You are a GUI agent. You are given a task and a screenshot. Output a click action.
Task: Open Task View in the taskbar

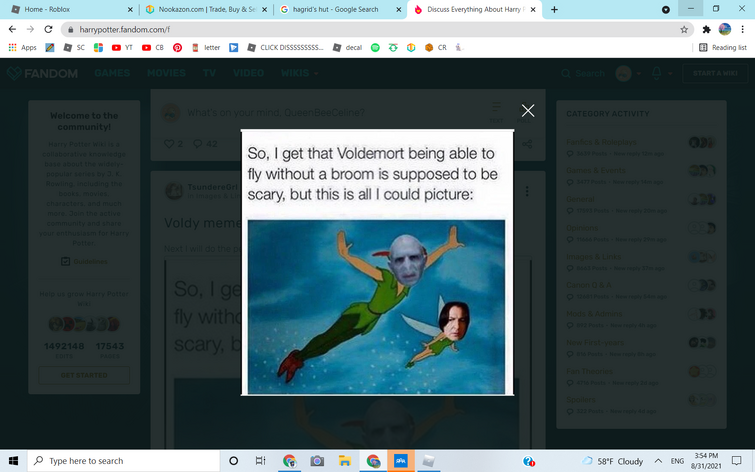[260, 461]
